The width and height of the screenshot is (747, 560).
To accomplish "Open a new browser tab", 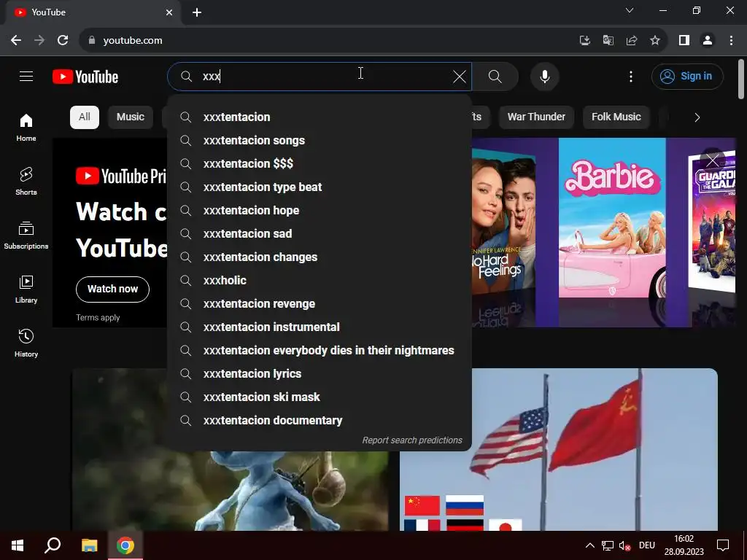I will (x=197, y=12).
